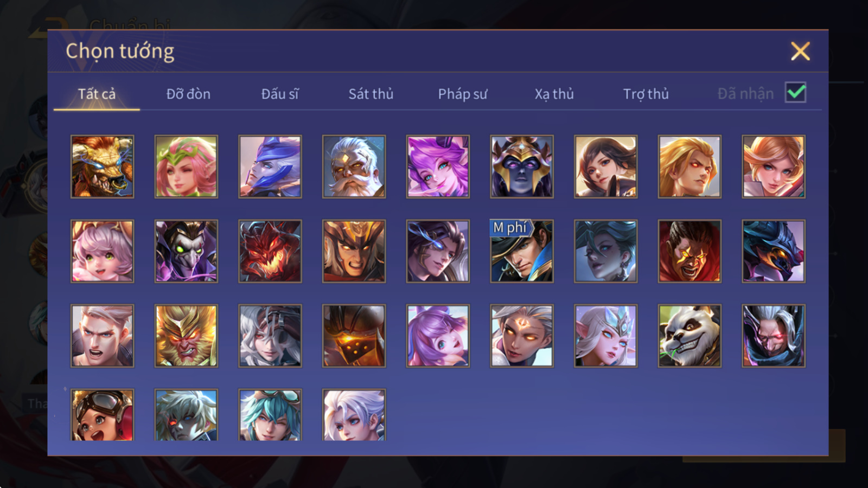
Task: Filter heroes by Sát thủ
Action: coord(371,94)
